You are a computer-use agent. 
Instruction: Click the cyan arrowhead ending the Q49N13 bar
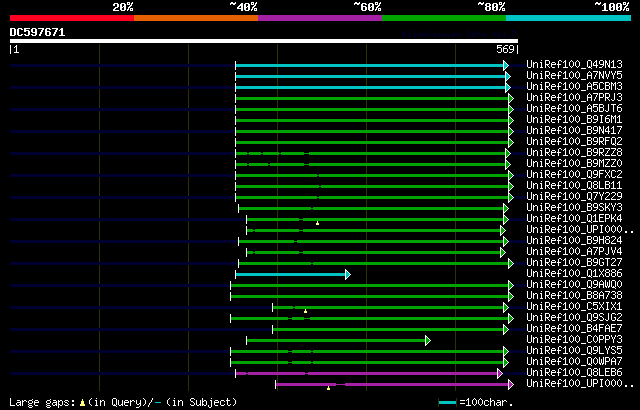click(506, 65)
